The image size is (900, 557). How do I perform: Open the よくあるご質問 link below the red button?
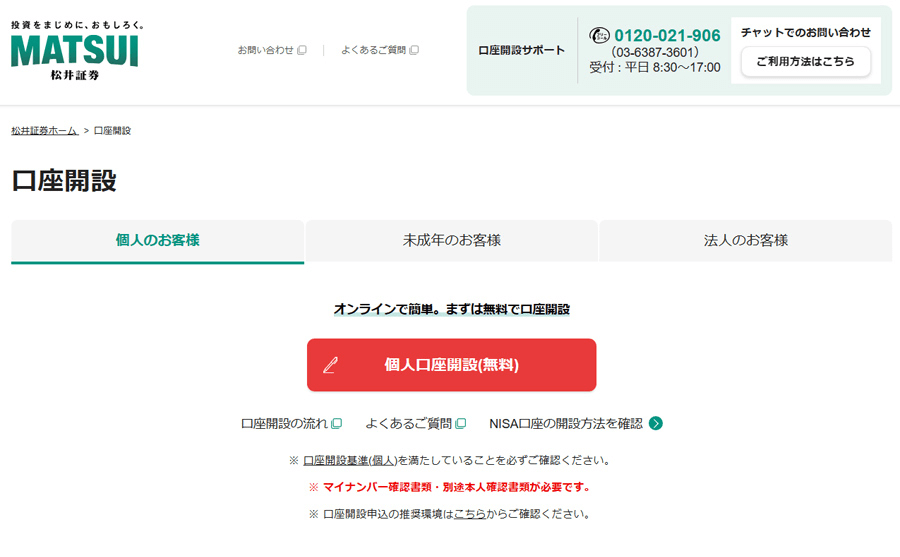(416, 423)
